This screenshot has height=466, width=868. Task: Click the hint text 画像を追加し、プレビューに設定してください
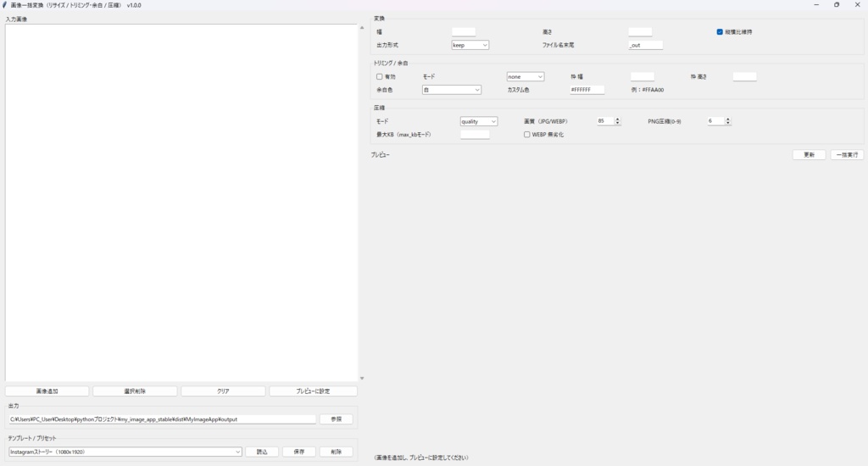click(421, 458)
